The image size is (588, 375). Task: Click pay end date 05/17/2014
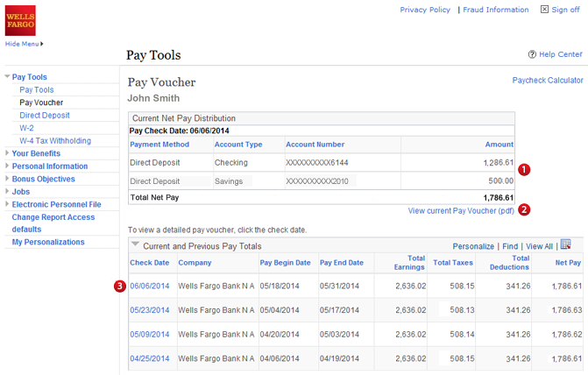339,310
